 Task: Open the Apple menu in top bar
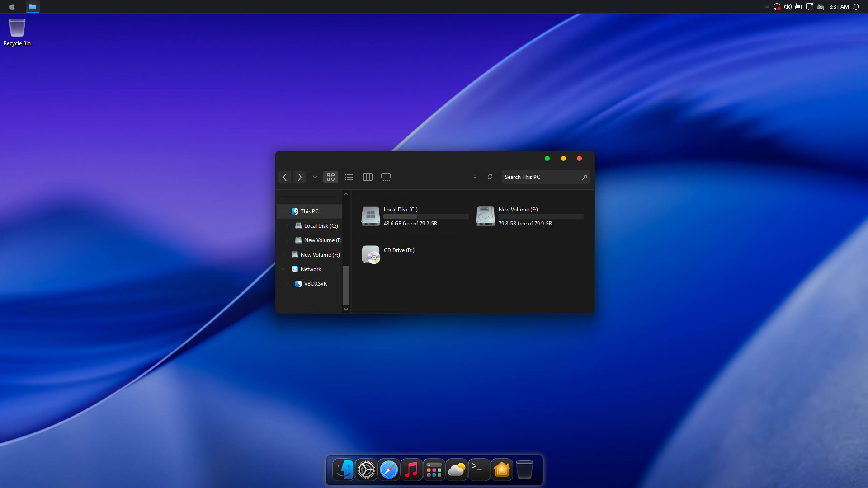pyautogui.click(x=12, y=7)
